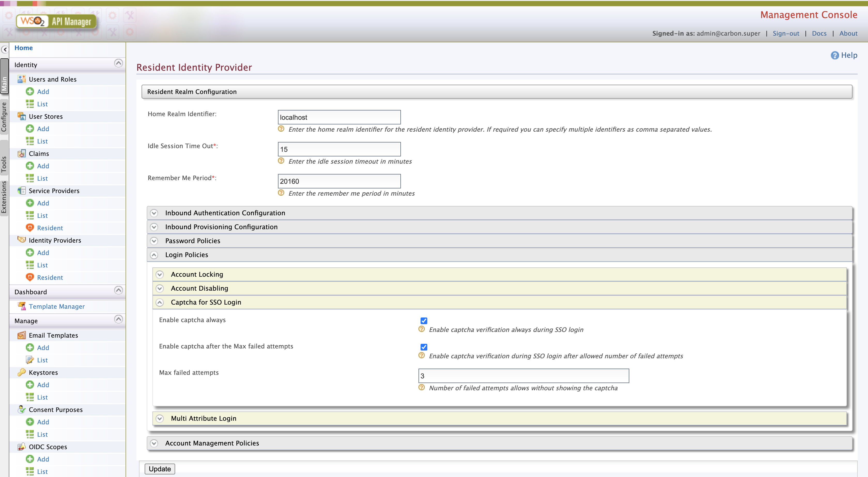
Task: Click the Consent Purposes icon
Action: coord(21,410)
